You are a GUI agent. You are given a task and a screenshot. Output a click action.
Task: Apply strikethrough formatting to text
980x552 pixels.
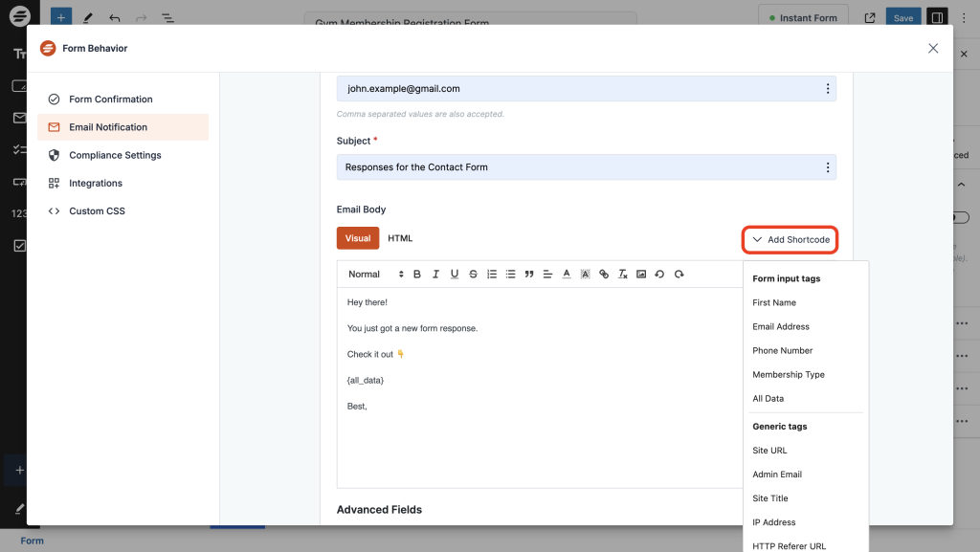tap(473, 275)
